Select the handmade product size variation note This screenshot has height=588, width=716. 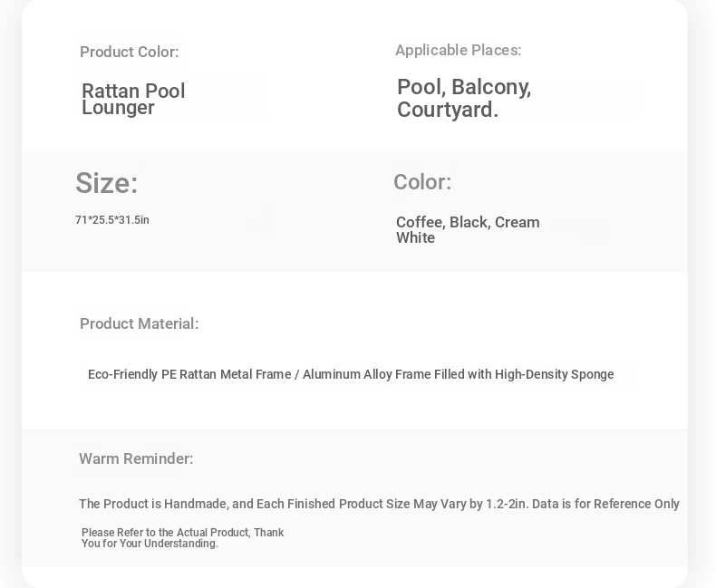(x=379, y=504)
